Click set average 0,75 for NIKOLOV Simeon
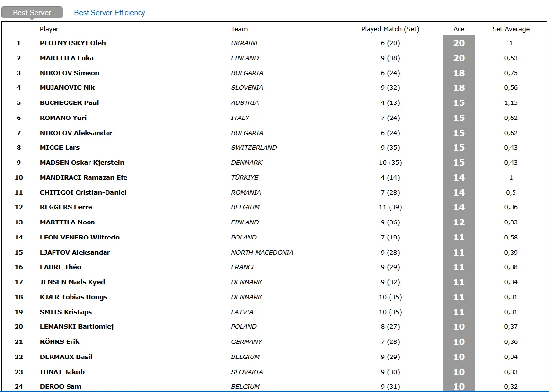 click(x=511, y=73)
